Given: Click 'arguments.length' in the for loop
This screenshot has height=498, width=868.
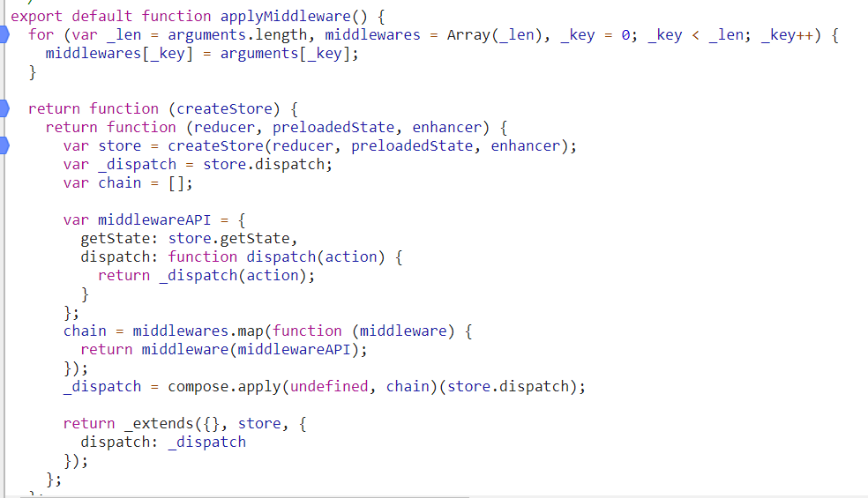Looking at the screenshot, I should coord(237,35).
